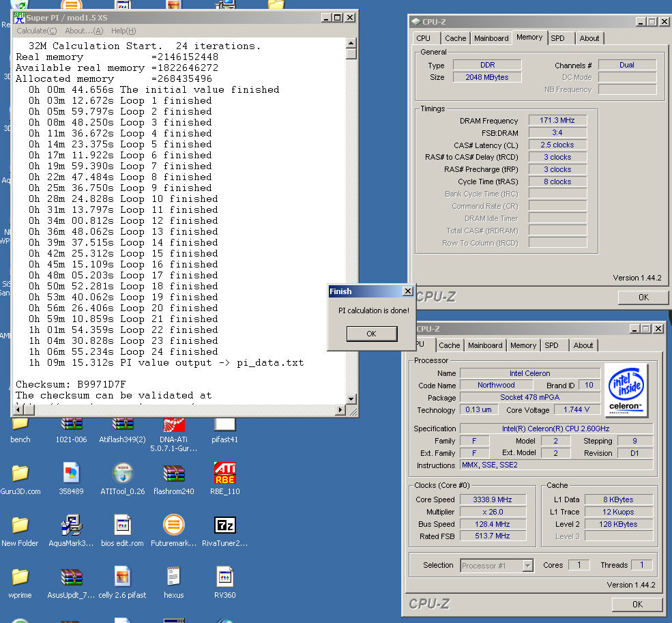Open flashrom240 archive icon
672x623 pixels.
click(173, 474)
